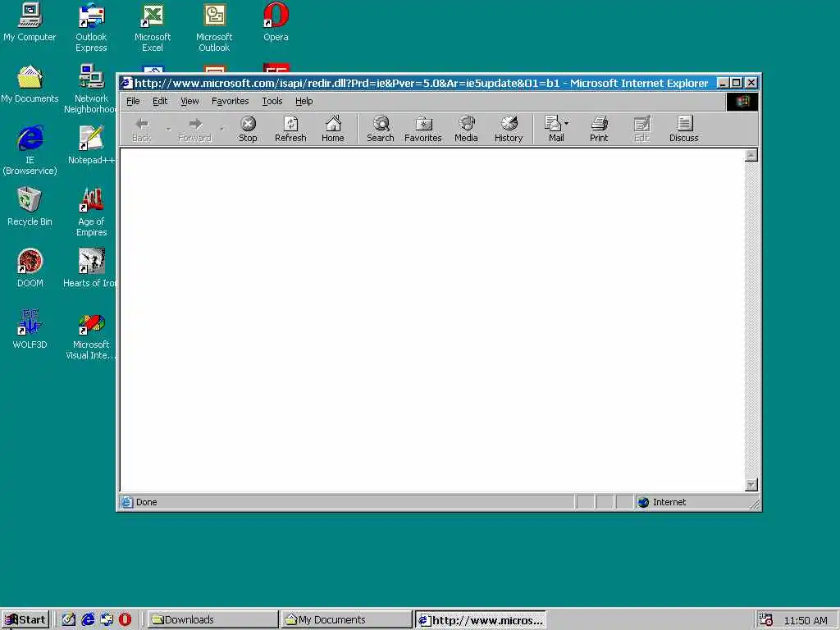840x630 pixels.
Task: Click the Edit toolbar button
Action: click(641, 130)
